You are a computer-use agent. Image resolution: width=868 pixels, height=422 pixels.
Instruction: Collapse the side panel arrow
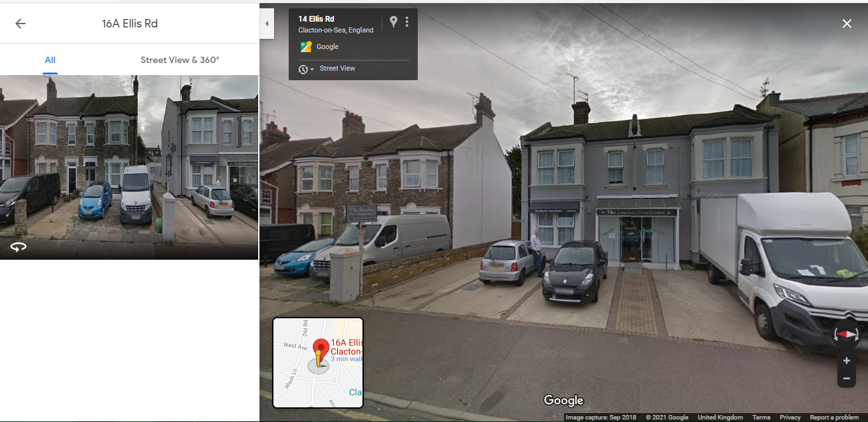[x=267, y=24]
